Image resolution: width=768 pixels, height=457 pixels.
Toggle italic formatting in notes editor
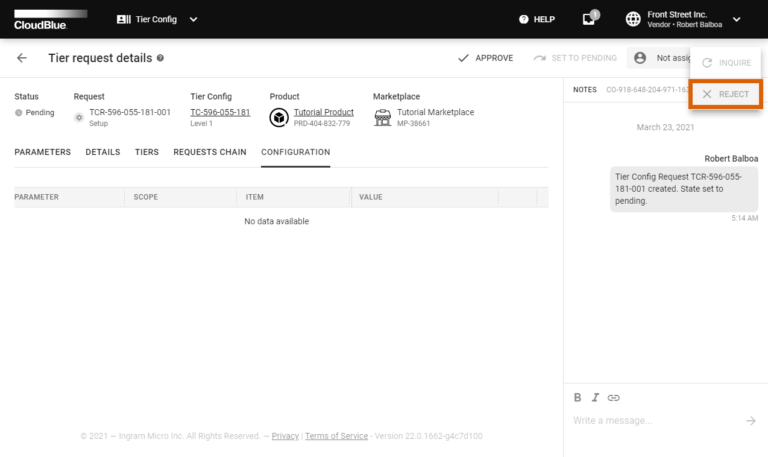coord(595,398)
